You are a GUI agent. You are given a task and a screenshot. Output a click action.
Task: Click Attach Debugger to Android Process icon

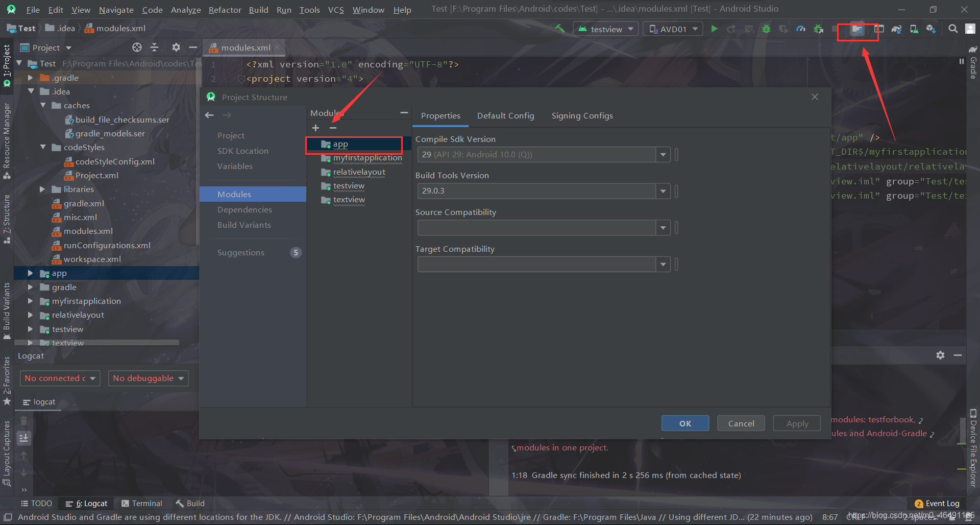818,29
